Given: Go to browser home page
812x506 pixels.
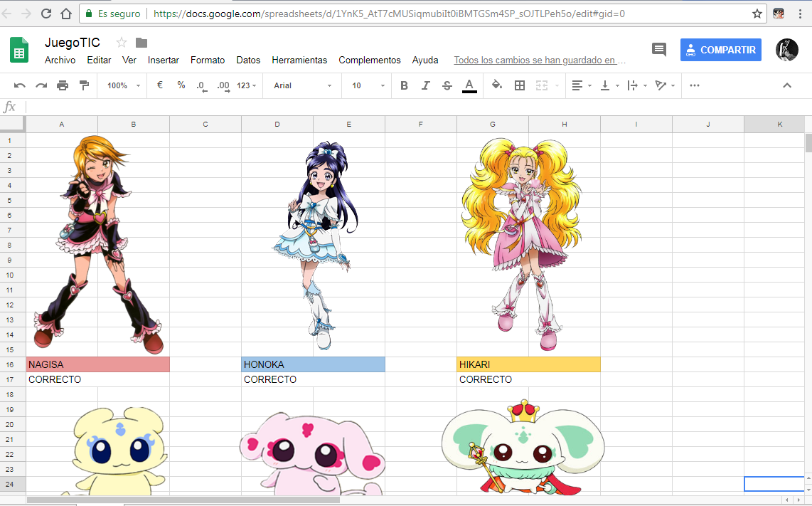Looking at the screenshot, I should pos(65,14).
